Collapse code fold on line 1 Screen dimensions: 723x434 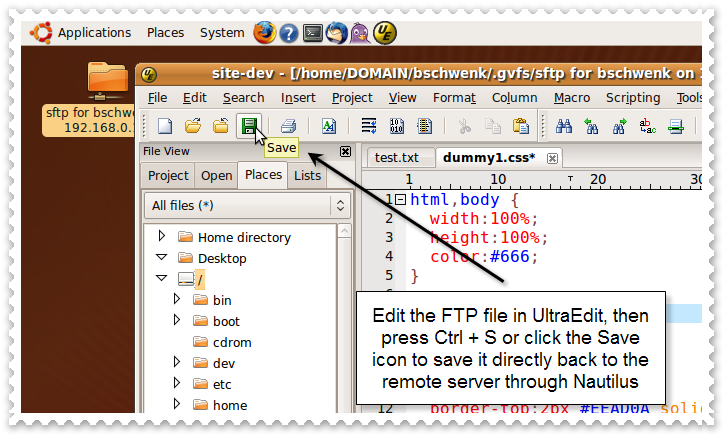point(401,200)
